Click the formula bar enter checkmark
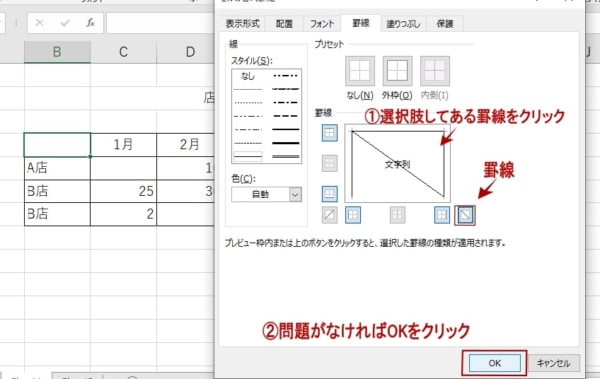The height and width of the screenshot is (379, 600). (x=65, y=23)
